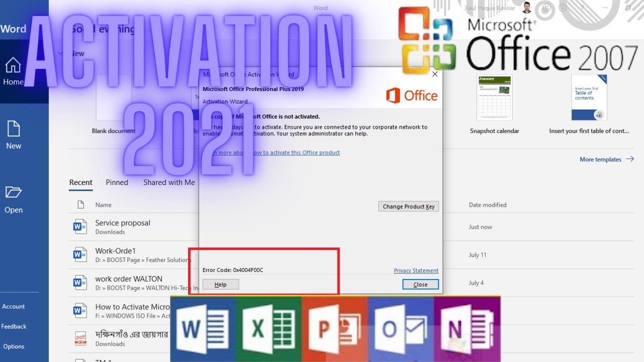644x362 pixels.
Task: Switch to the Pinned tab
Action: click(117, 183)
